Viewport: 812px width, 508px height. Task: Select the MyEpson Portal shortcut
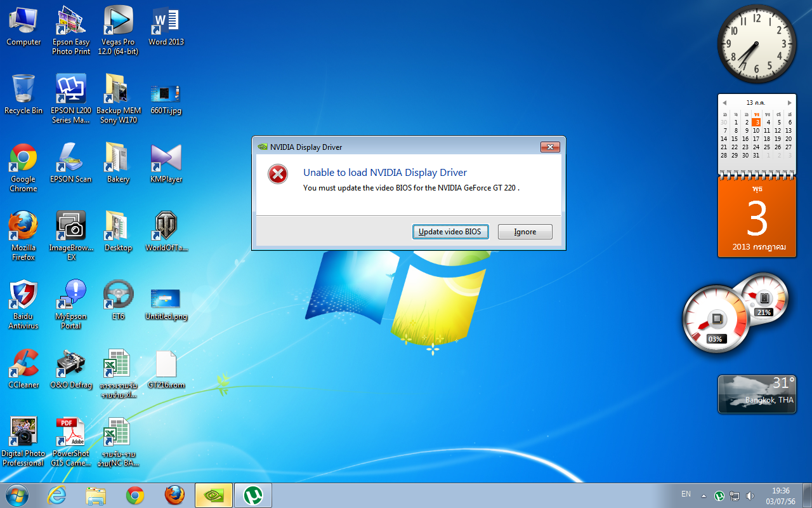point(71,305)
